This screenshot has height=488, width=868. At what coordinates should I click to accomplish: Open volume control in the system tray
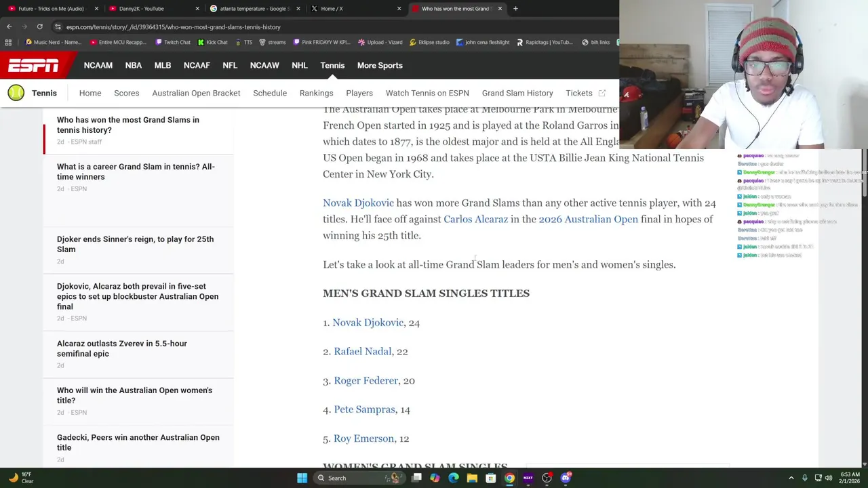click(x=828, y=478)
